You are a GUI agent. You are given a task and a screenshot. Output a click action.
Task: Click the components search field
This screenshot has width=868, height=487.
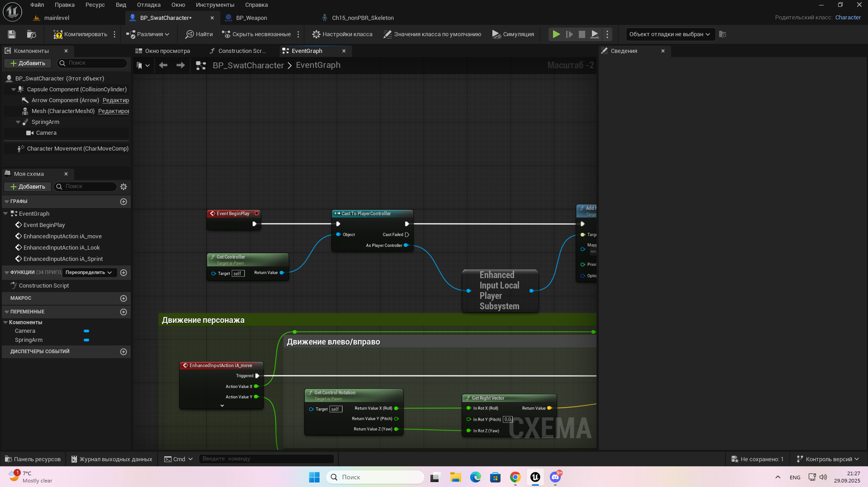[x=92, y=63]
